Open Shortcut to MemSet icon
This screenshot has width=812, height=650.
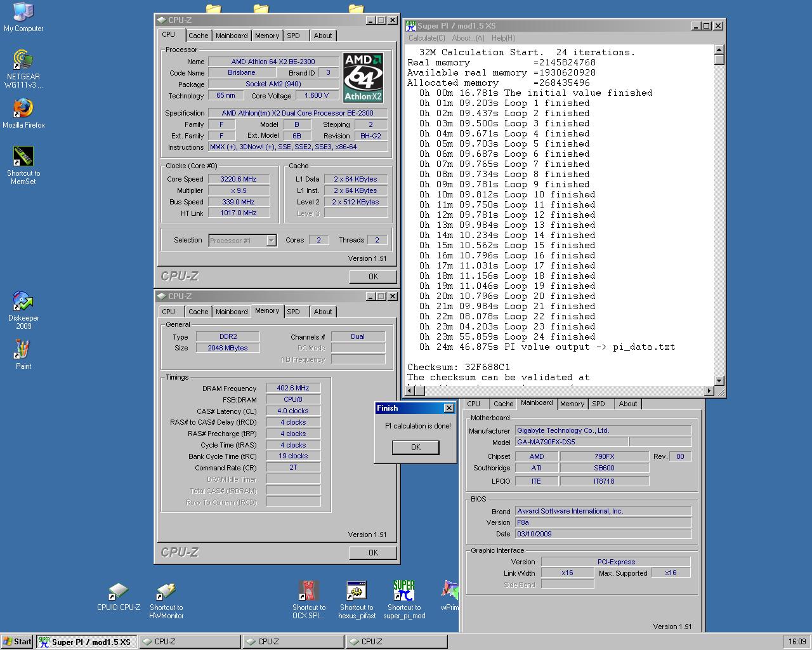click(x=23, y=165)
